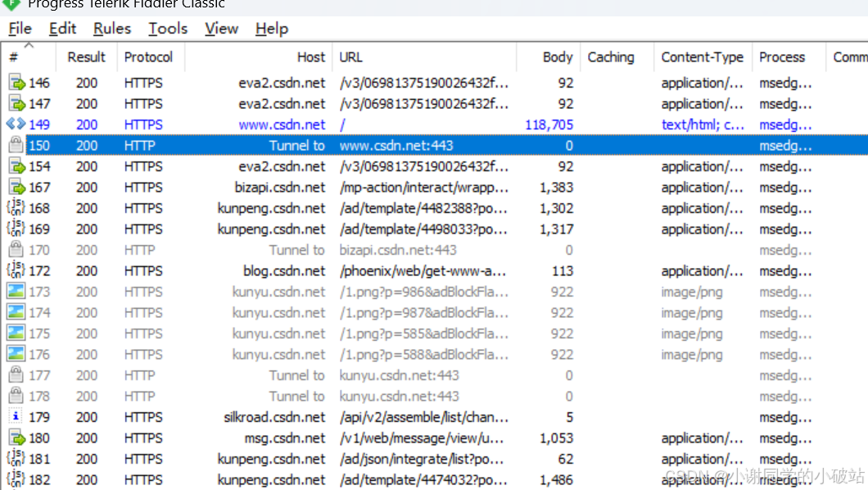Click the image icon of session 174
868x490 pixels.
pyautogui.click(x=16, y=312)
